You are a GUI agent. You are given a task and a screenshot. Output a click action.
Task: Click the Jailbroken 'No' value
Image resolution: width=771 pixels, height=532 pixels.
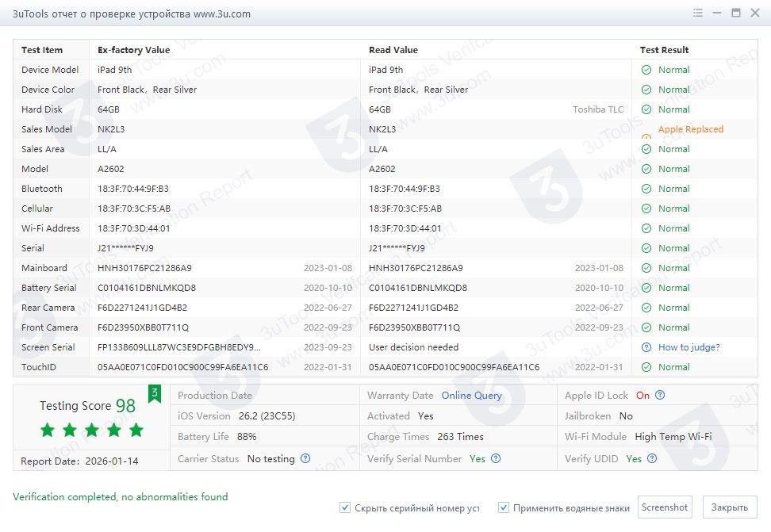tap(626, 416)
